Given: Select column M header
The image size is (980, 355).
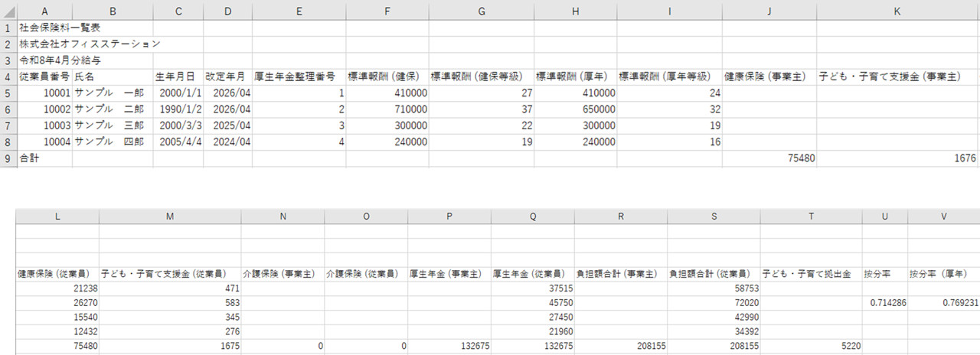Looking at the screenshot, I should (170, 216).
